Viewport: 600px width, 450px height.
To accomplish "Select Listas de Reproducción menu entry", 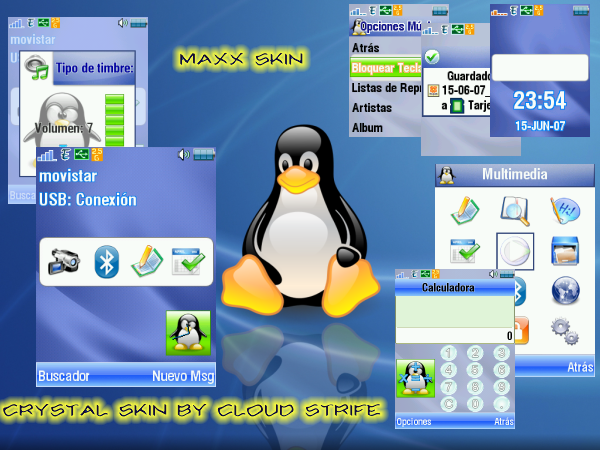I will (x=386, y=88).
